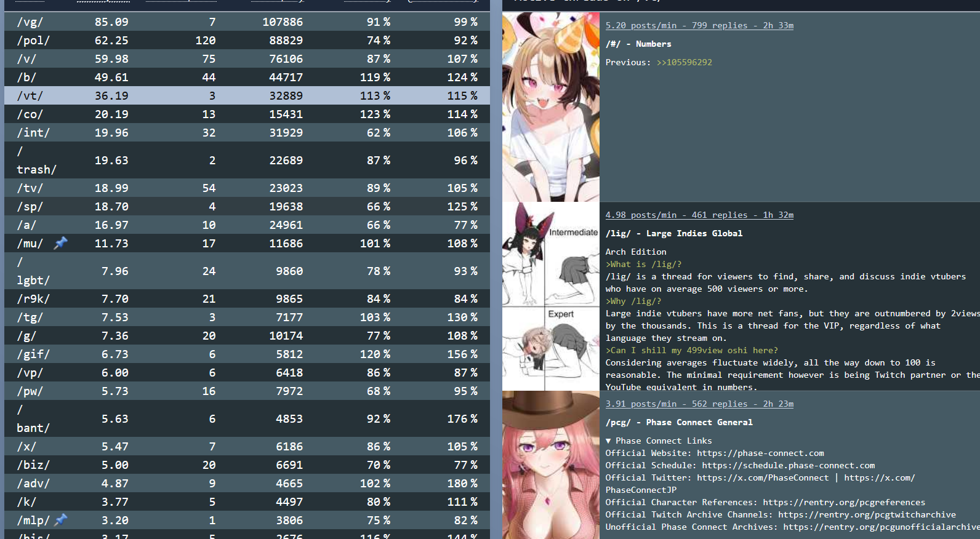Select the /pw/ board name

30,391
